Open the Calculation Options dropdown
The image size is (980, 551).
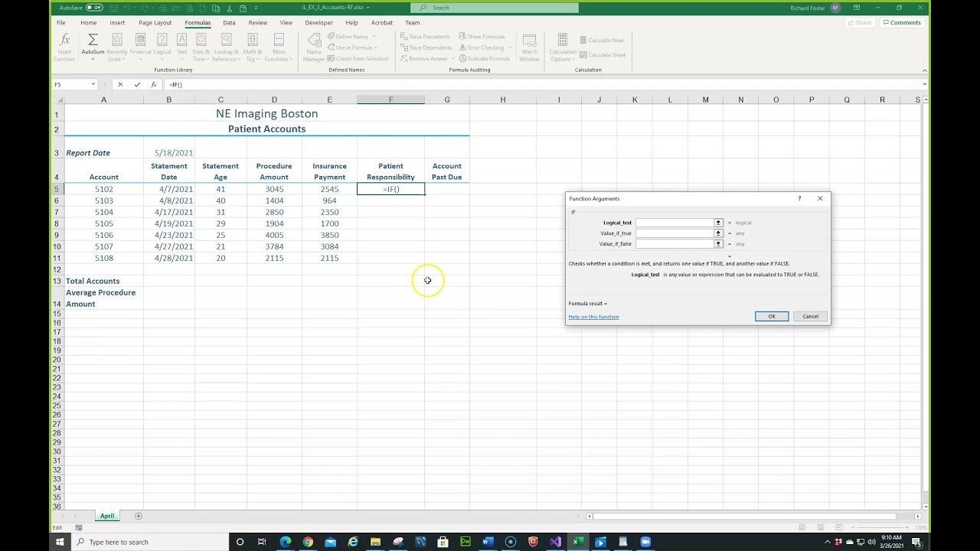(563, 48)
